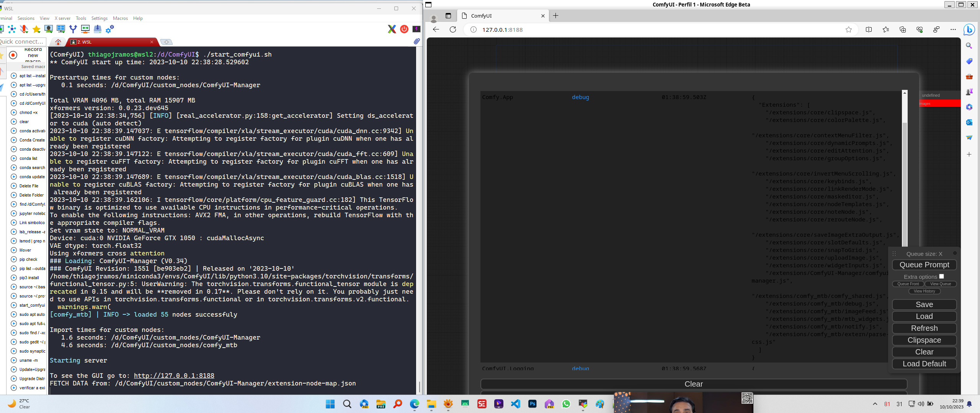This screenshot has height=413, width=980.
Task: Enable the Extra options checkbox
Action: [941, 276]
